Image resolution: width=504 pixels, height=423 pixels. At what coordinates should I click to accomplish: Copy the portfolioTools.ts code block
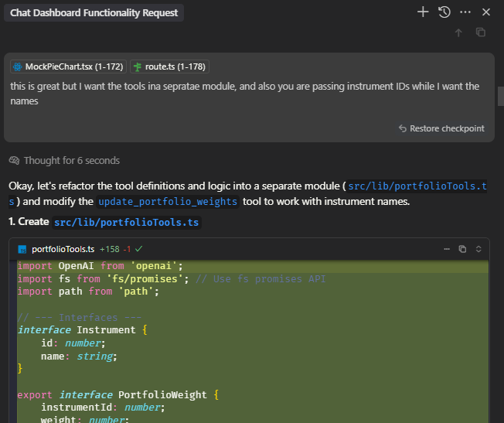462,249
